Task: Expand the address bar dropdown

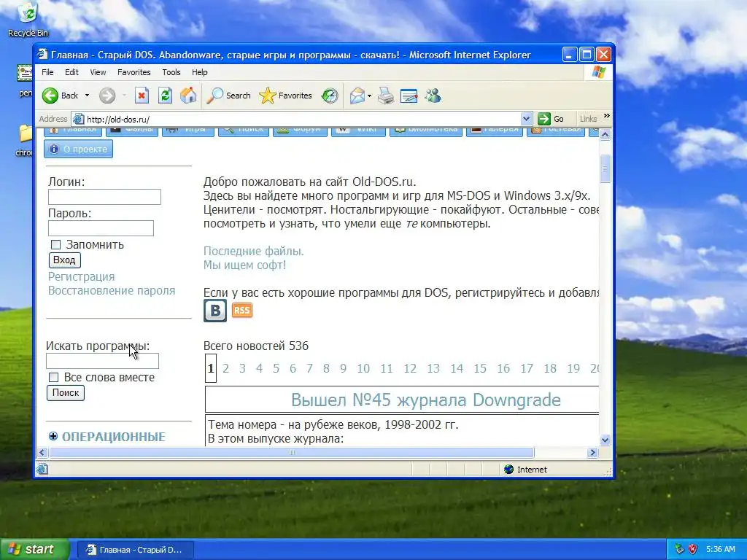Action: (x=526, y=119)
